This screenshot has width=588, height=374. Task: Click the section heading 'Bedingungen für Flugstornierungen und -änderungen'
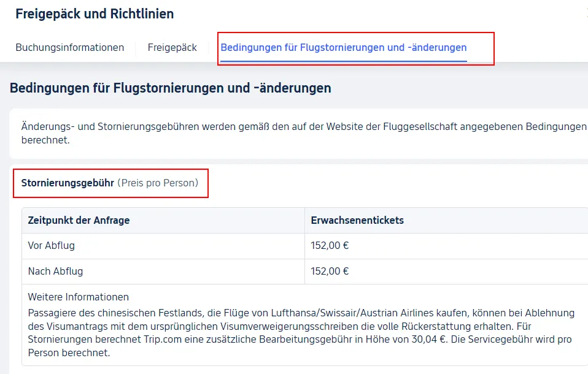click(170, 88)
